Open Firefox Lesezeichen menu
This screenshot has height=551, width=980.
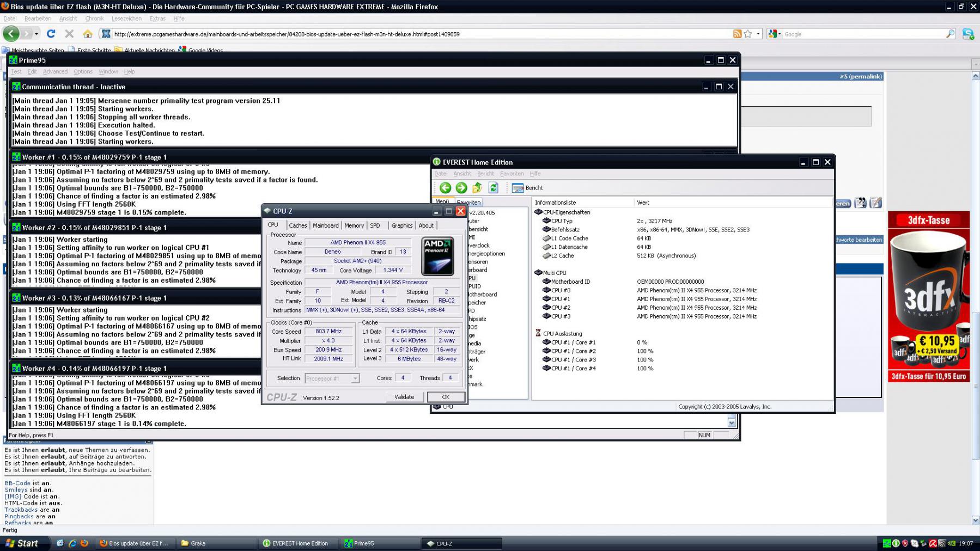[126, 19]
